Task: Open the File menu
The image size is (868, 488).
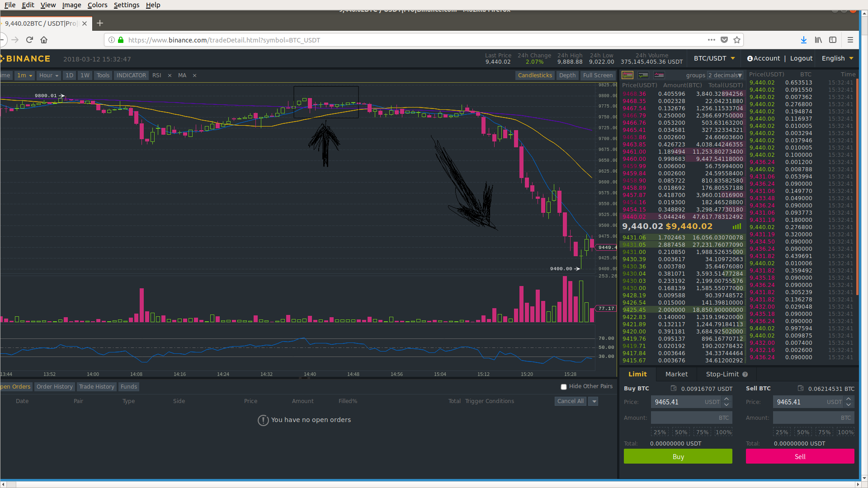Action: (10, 5)
